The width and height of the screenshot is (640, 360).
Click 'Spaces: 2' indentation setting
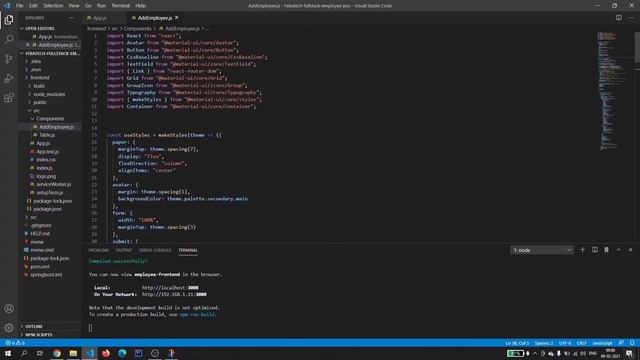pos(544,343)
